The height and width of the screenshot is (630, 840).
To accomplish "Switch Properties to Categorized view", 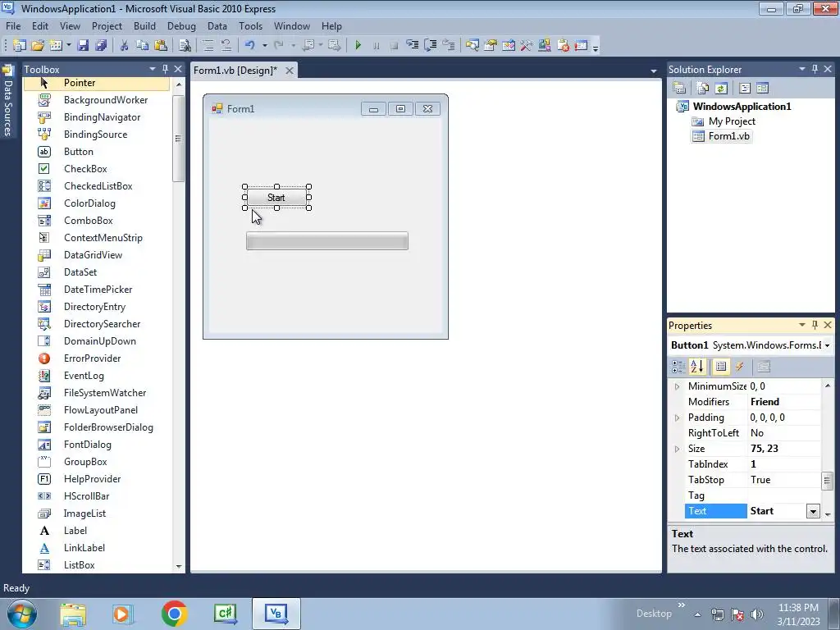I will click(x=678, y=367).
